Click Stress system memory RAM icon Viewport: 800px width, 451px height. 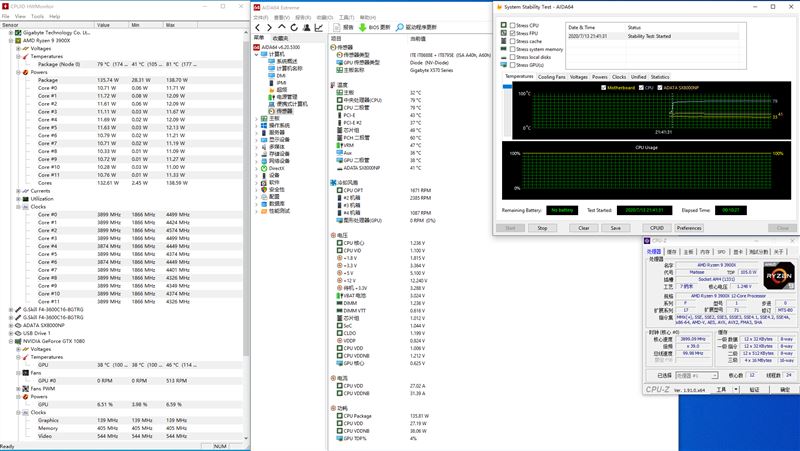504,49
